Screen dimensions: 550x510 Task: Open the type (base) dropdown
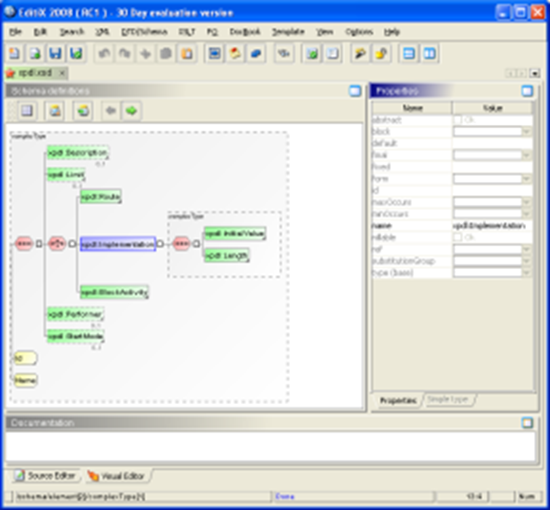[x=526, y=273]
